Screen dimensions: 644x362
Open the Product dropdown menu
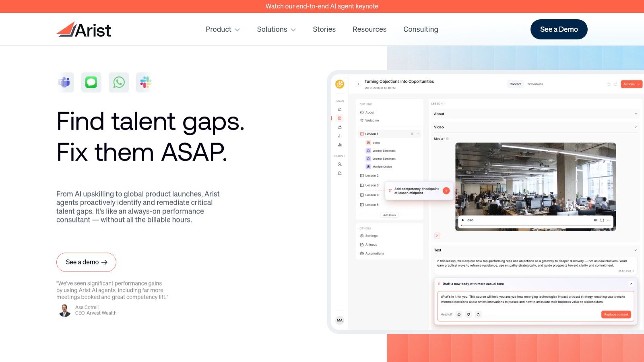223,29
